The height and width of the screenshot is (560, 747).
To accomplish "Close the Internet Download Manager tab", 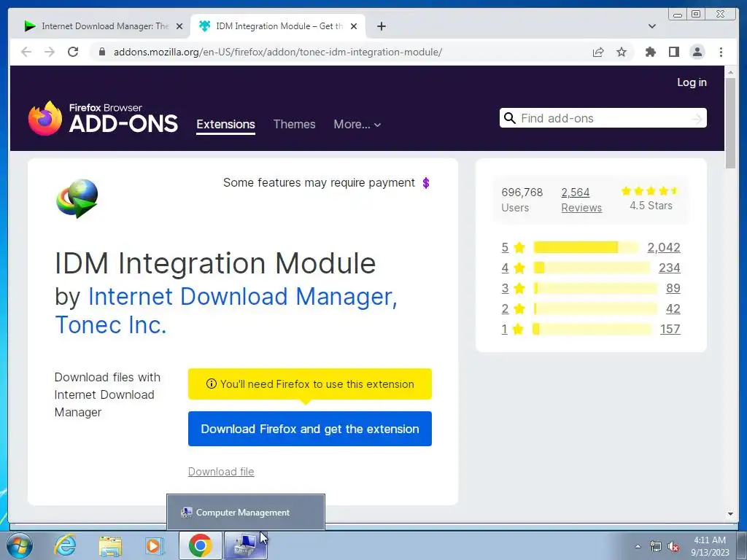I will tap(179, 26).
